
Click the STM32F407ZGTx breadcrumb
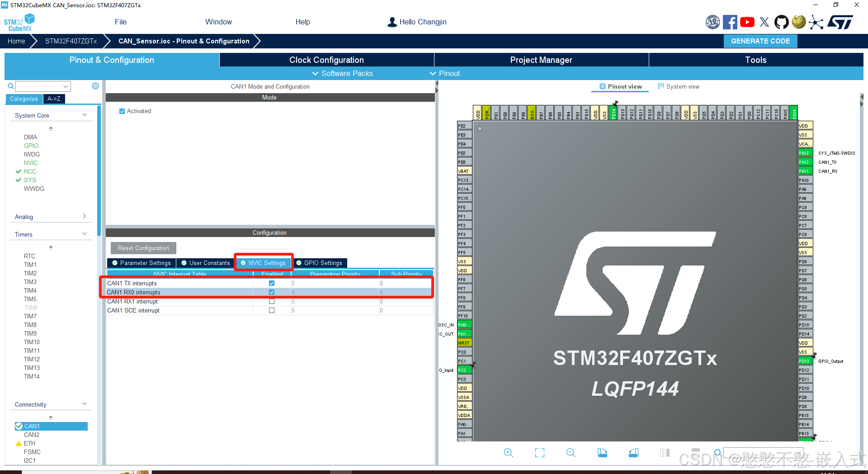[x=71, y=41]
